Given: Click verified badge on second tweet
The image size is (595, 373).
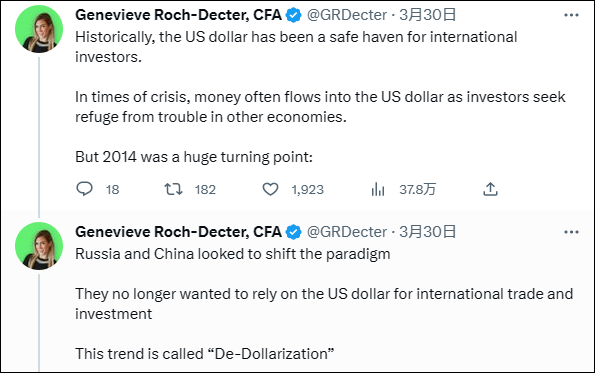Looking at the screenshot, I should click(x=293, y=232).
